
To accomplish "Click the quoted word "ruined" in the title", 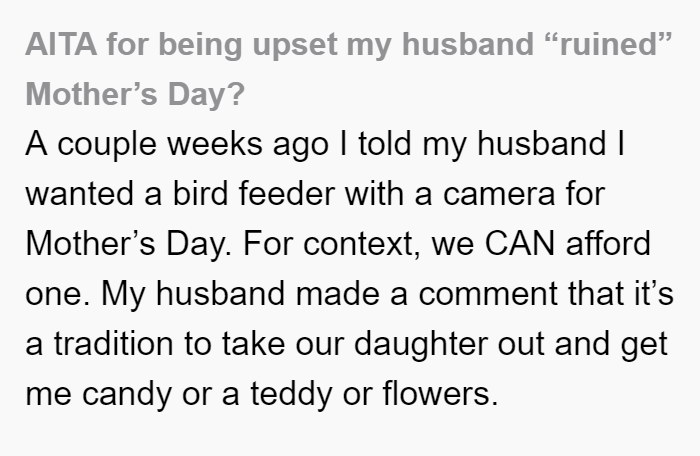I will pos(608,44).
